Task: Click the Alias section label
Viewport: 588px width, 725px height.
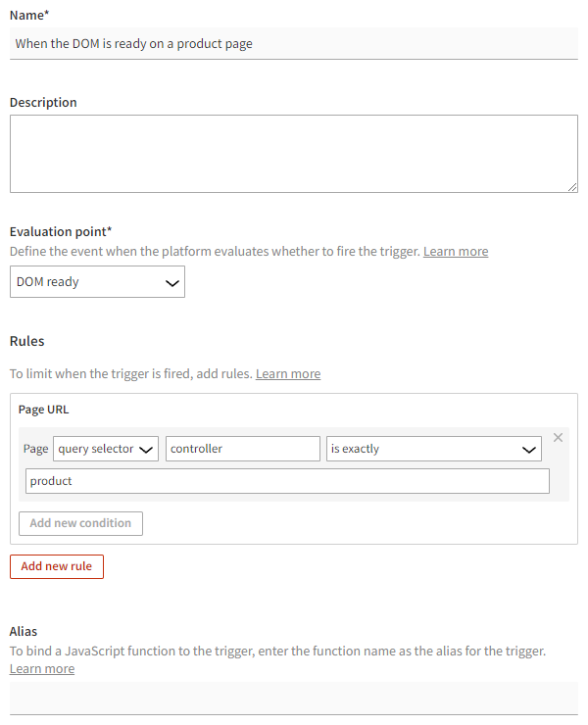Action: click(x=24, y=632)
